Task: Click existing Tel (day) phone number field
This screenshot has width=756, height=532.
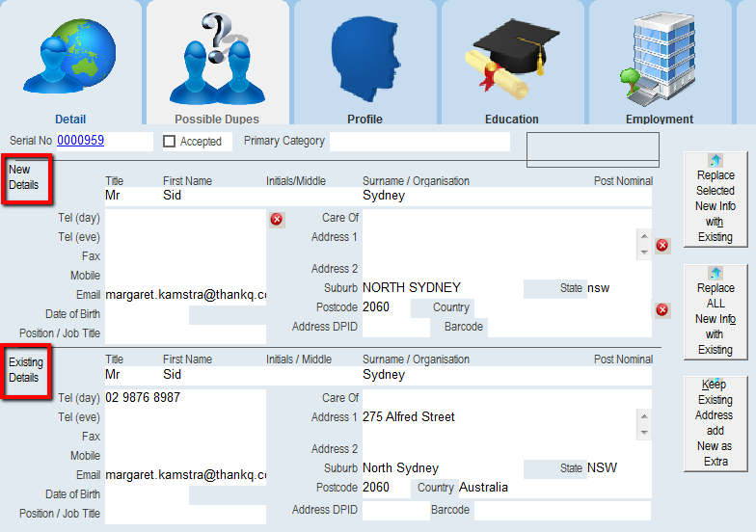Action: tap(183, 398)
